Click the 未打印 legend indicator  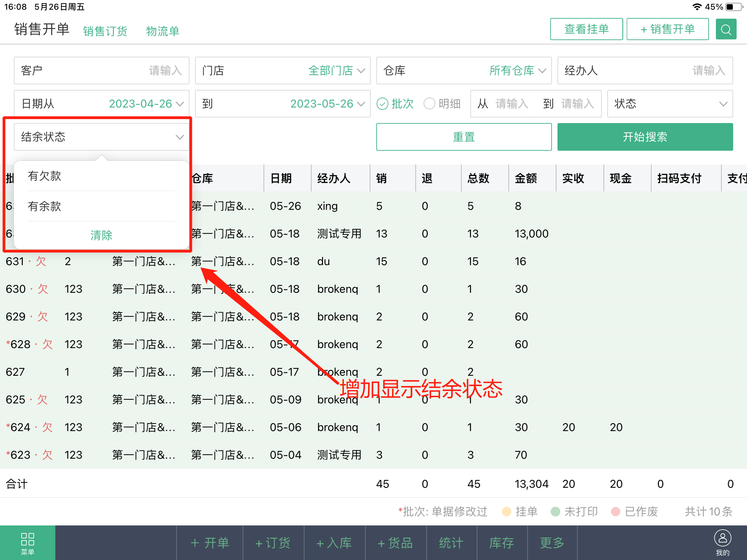pos(574,512)
